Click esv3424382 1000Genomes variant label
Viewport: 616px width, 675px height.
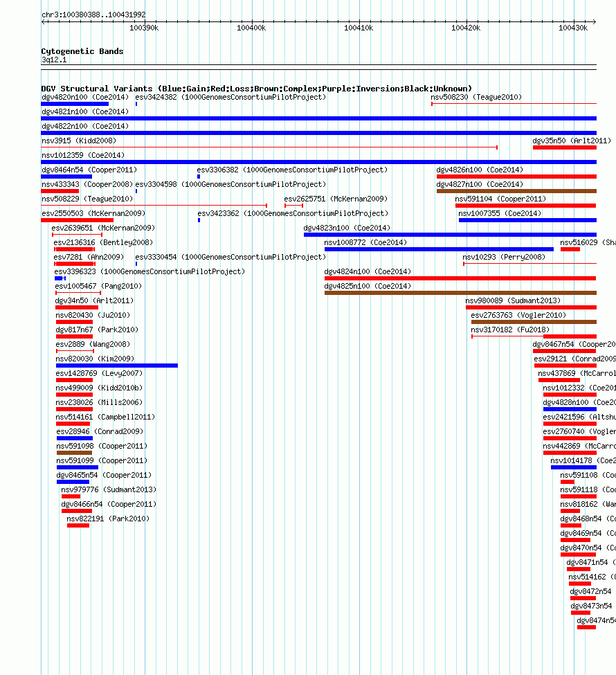[230, 98]
